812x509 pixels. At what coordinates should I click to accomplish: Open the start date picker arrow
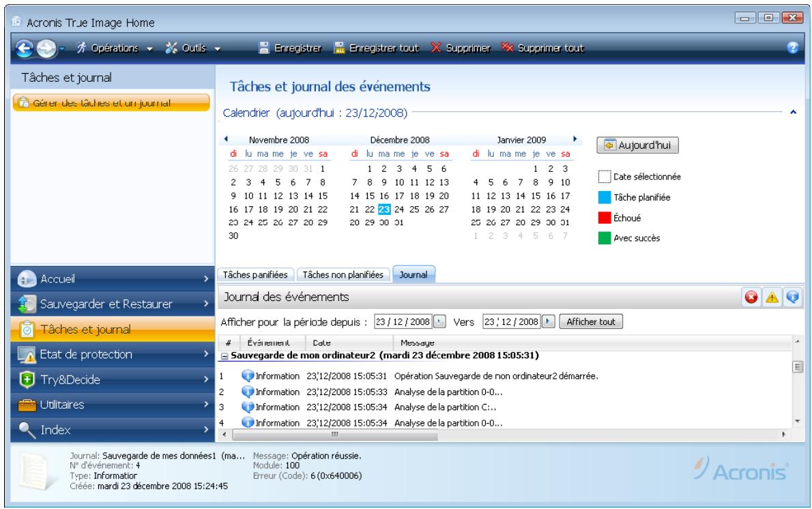click(439, 321)
